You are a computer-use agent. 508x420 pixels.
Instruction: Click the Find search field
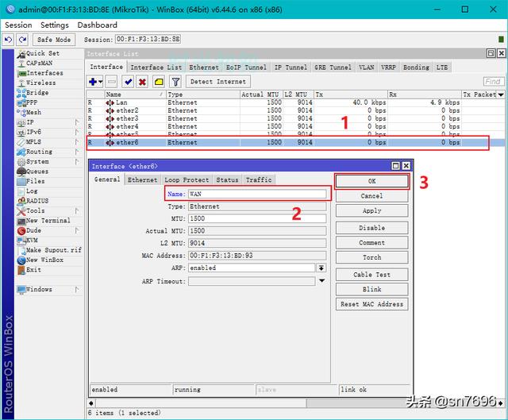point(494,82)
